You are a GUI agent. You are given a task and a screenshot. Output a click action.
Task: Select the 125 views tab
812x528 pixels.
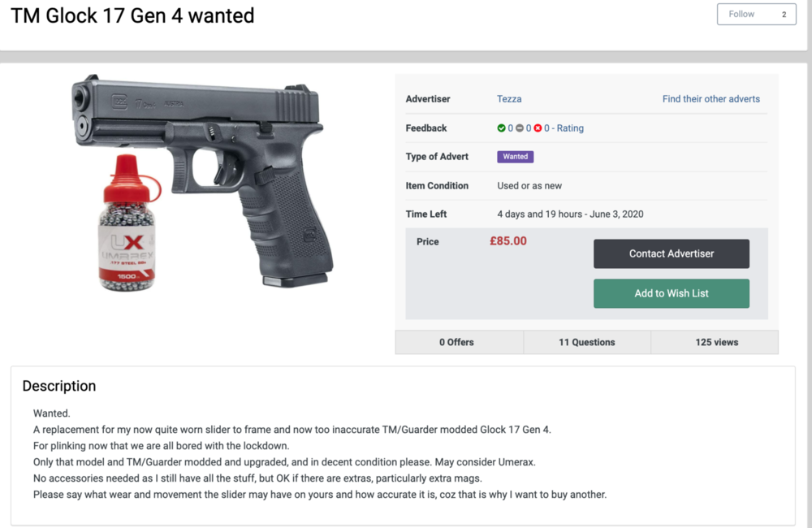(716, 342)
